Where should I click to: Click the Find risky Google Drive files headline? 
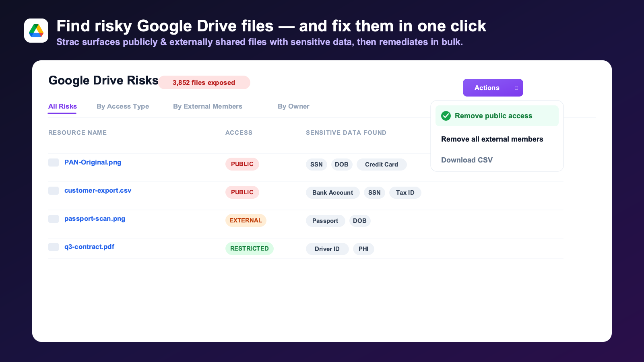click(271, 26)
